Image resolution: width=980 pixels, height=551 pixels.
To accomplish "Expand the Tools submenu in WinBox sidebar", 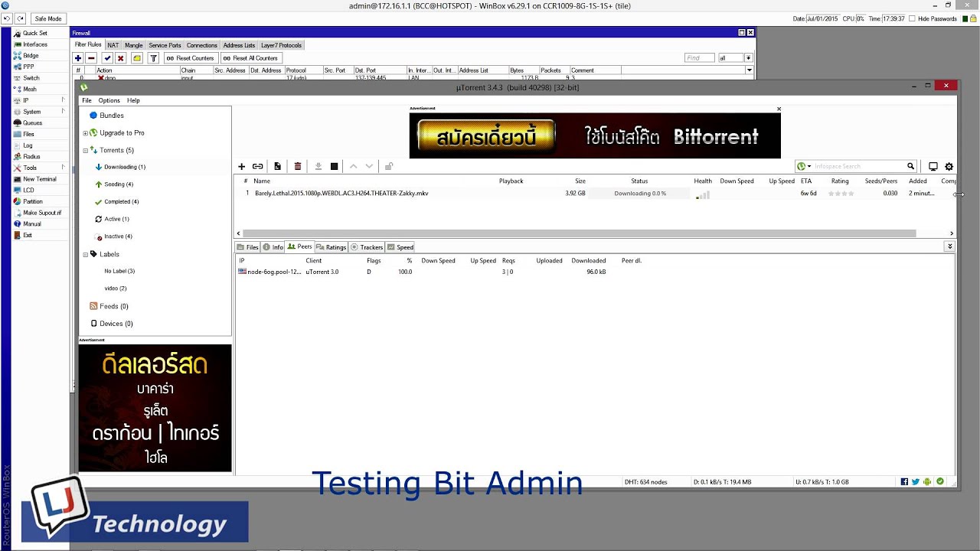I will [63, 168].
